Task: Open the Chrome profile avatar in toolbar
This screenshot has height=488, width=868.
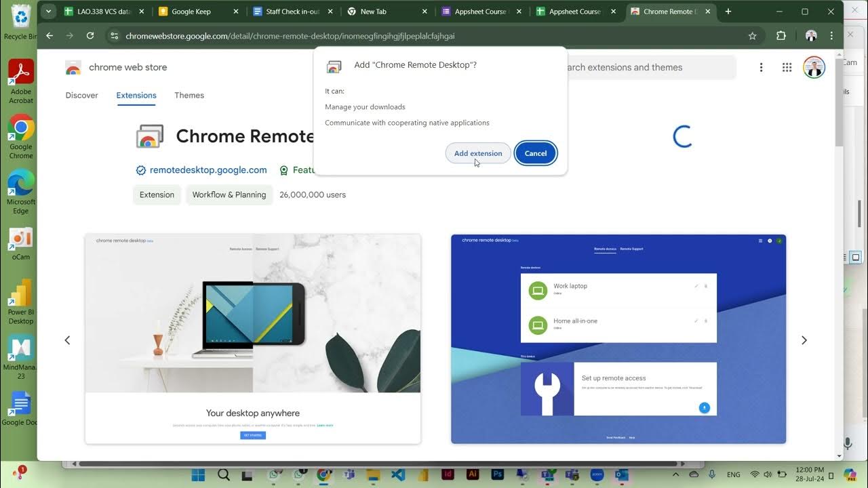Action: pyautogui.click(x=811, y=36)
